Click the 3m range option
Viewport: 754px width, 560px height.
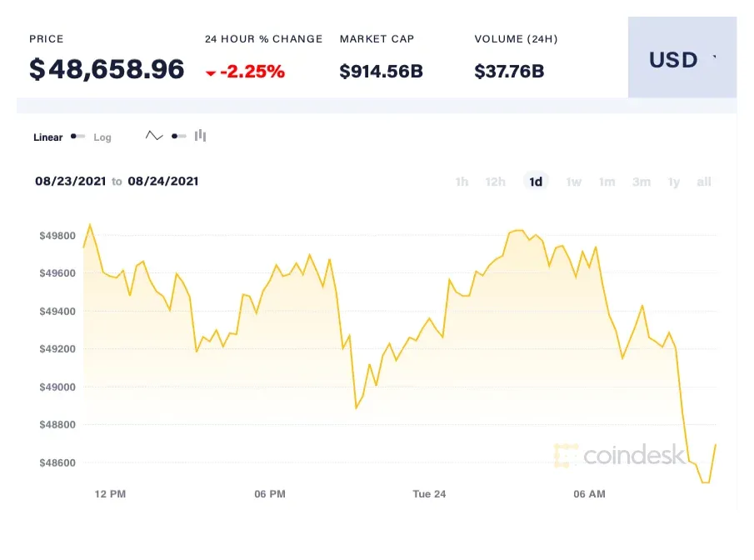(x=641, y=182)
